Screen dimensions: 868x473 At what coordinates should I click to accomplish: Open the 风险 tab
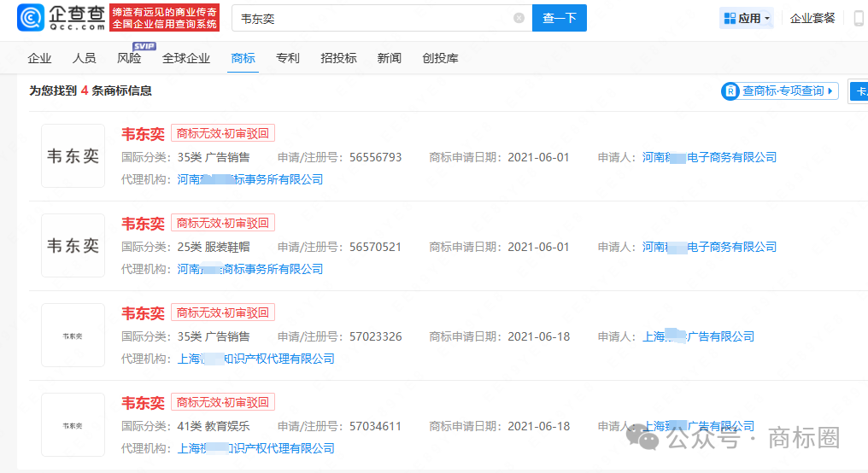(129, 58)
